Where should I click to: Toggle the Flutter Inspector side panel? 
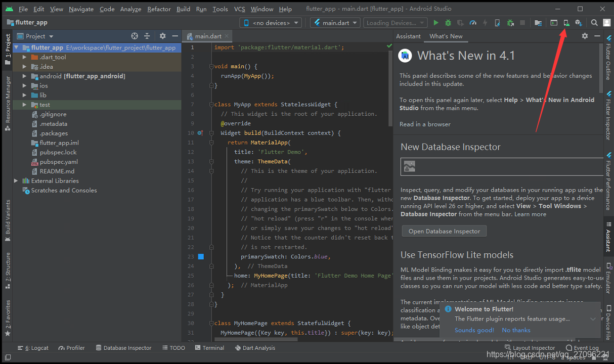[608, 116]
